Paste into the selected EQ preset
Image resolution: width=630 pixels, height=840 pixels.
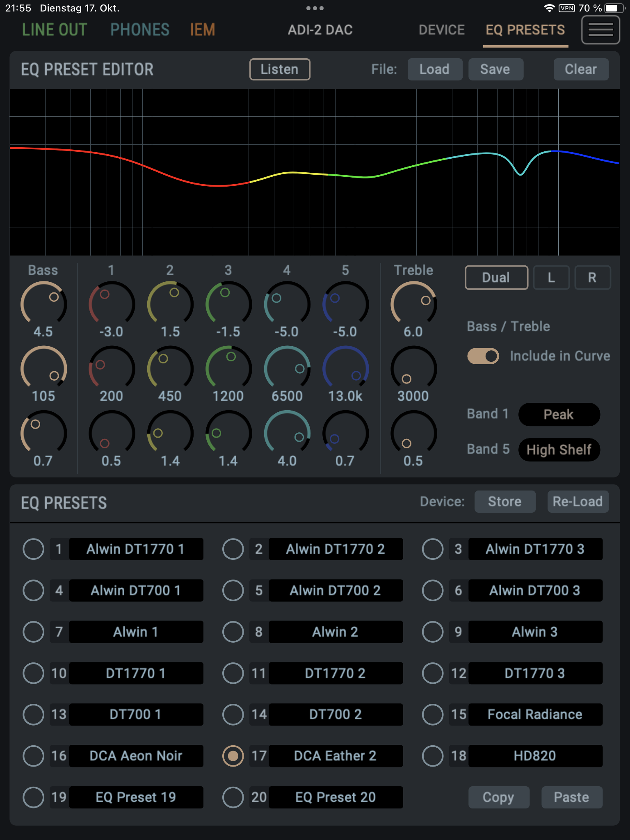click(572, 797)
